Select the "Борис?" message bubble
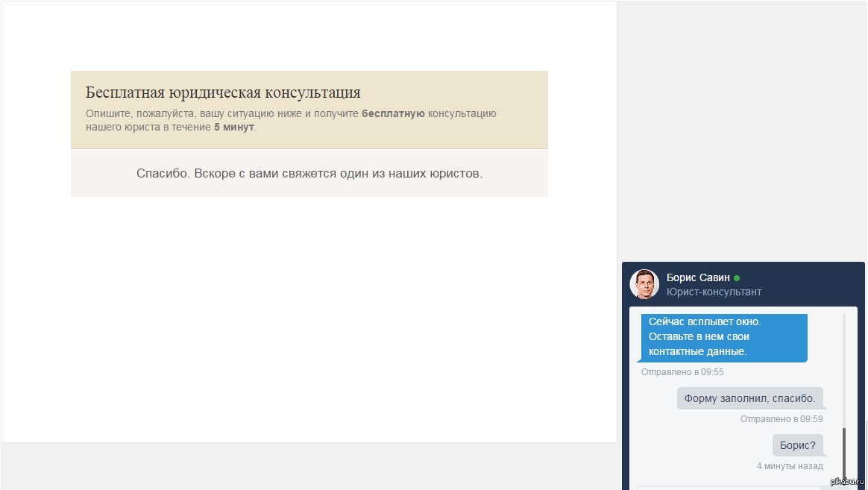This screenshot has width=868, height=490. click(x=797, y=445)
